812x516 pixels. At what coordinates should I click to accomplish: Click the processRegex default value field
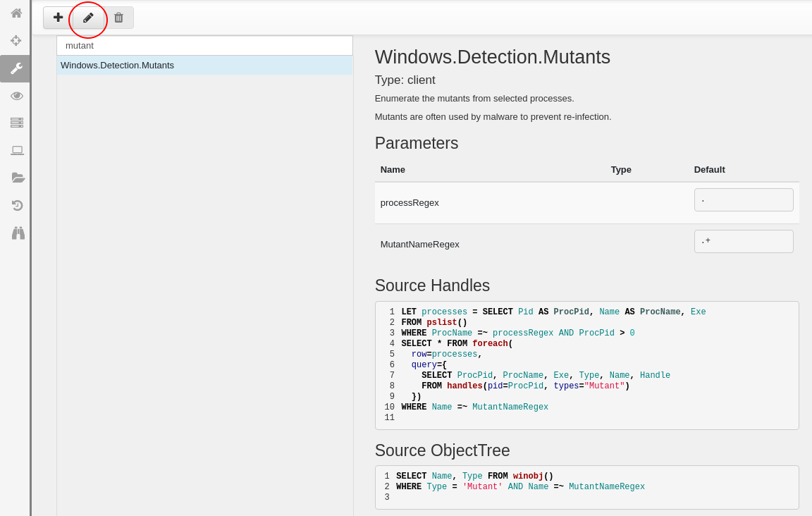[x=743, y=200]
